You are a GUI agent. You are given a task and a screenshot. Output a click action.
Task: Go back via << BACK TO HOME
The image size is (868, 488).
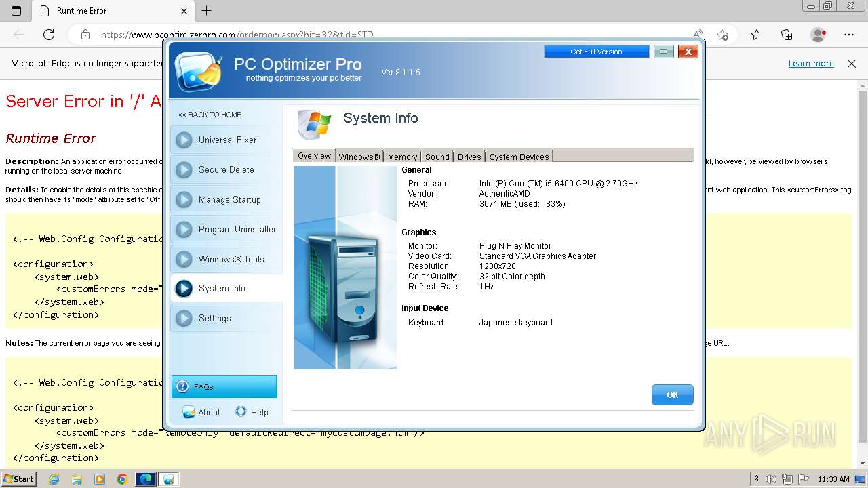click(x=210, y=115)
